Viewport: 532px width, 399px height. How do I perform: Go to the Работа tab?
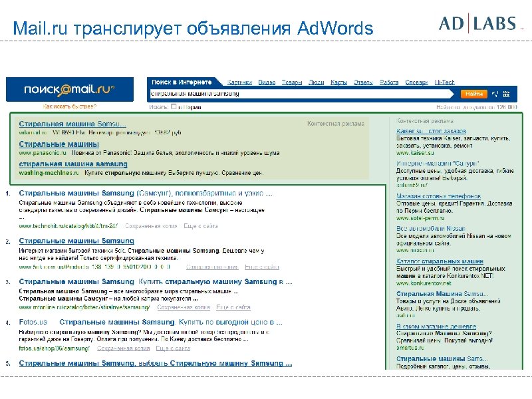click(389, 82)
